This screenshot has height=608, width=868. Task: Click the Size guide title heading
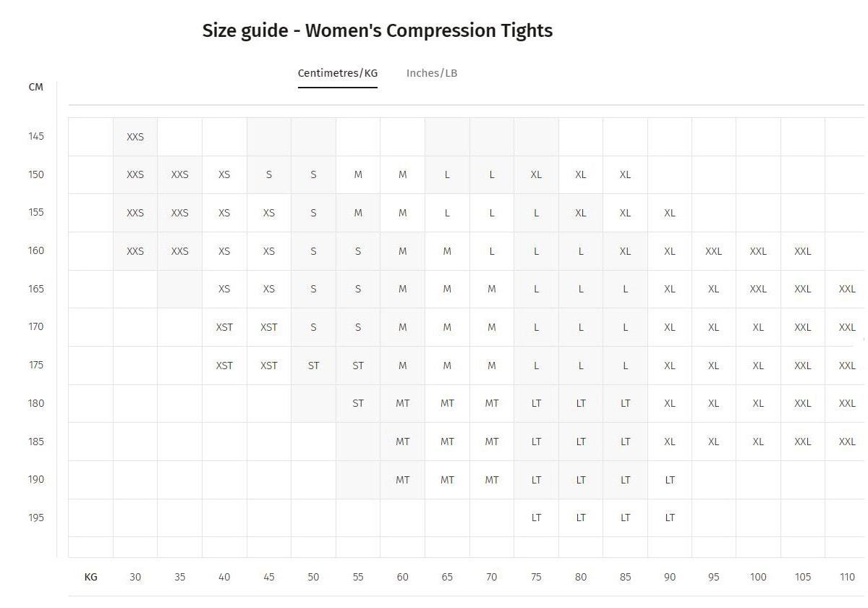click(378, 30)
